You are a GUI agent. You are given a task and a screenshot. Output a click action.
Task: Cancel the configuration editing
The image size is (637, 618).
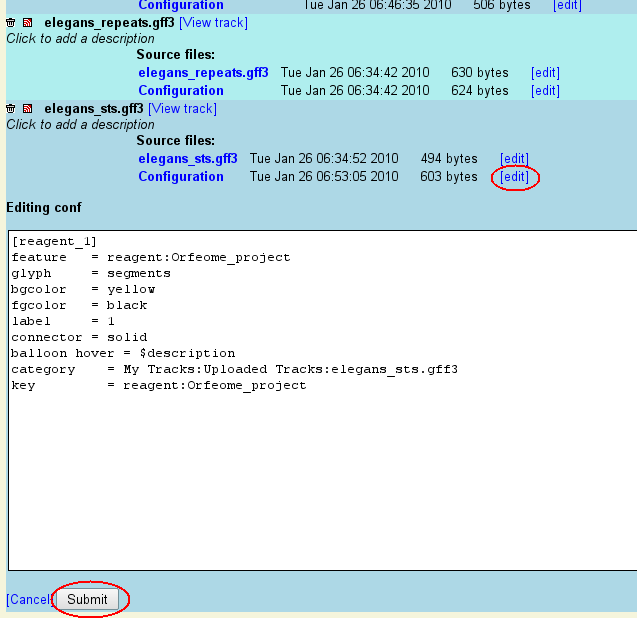tap(28, 599)
